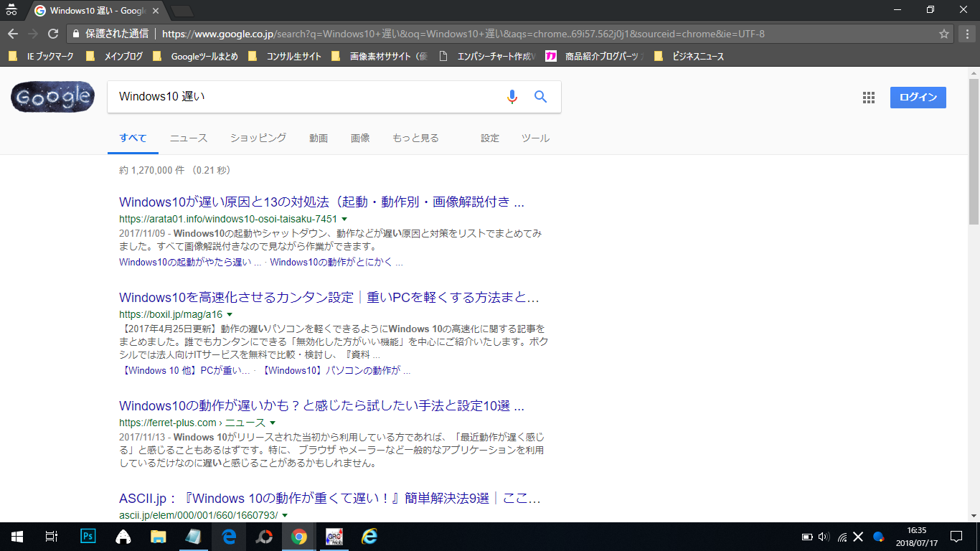
Task: Open Photoshop from the taskbar
Action: coord(87,536)
